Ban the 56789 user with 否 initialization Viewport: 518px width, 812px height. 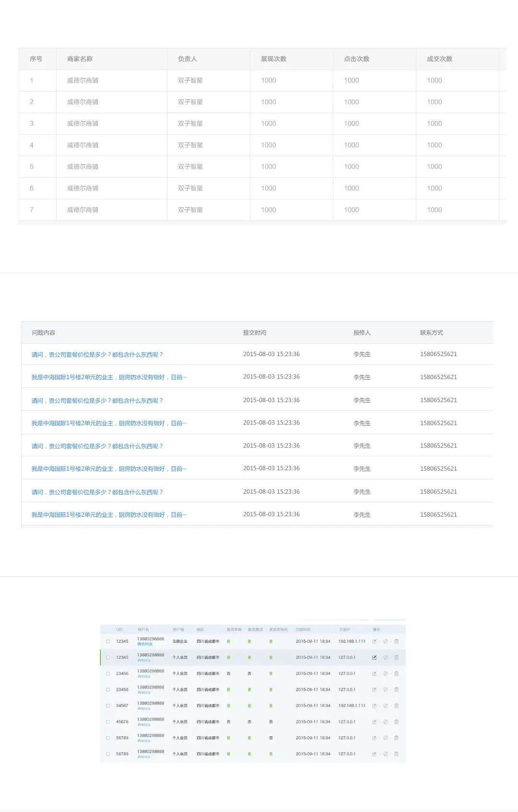pos(385,738)
